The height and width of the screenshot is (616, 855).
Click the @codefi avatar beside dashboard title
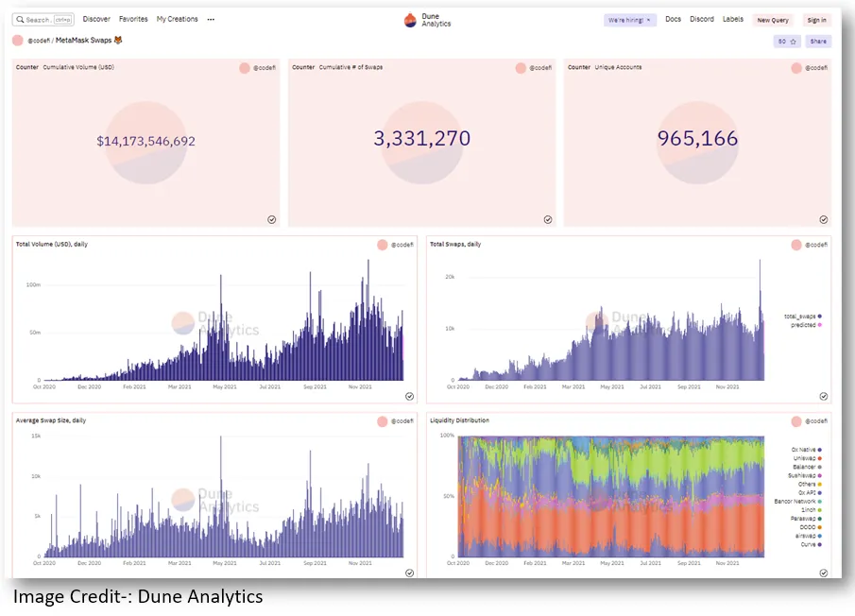[17, 41]
